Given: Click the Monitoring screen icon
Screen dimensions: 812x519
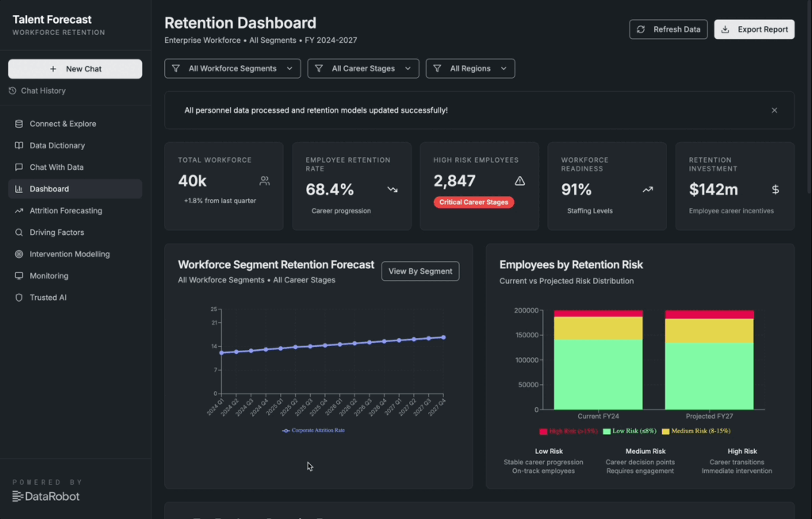Looking at the screenshot, I should click(x=19, y=276).
